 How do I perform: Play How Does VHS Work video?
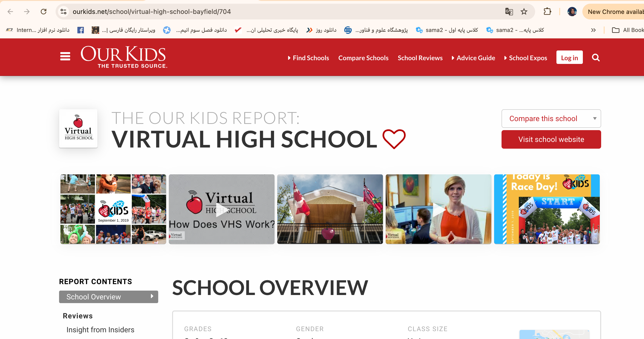(x=221, y=209)
